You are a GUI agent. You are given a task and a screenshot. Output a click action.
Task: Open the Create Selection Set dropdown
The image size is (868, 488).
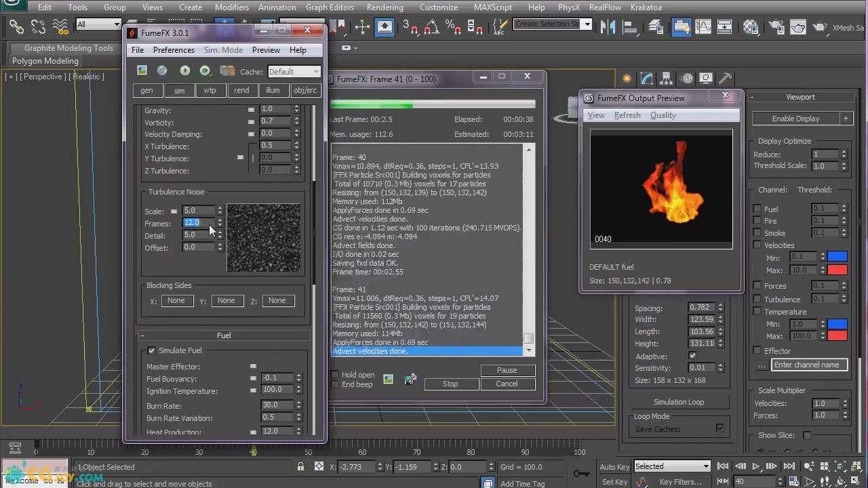click(553, 24)
